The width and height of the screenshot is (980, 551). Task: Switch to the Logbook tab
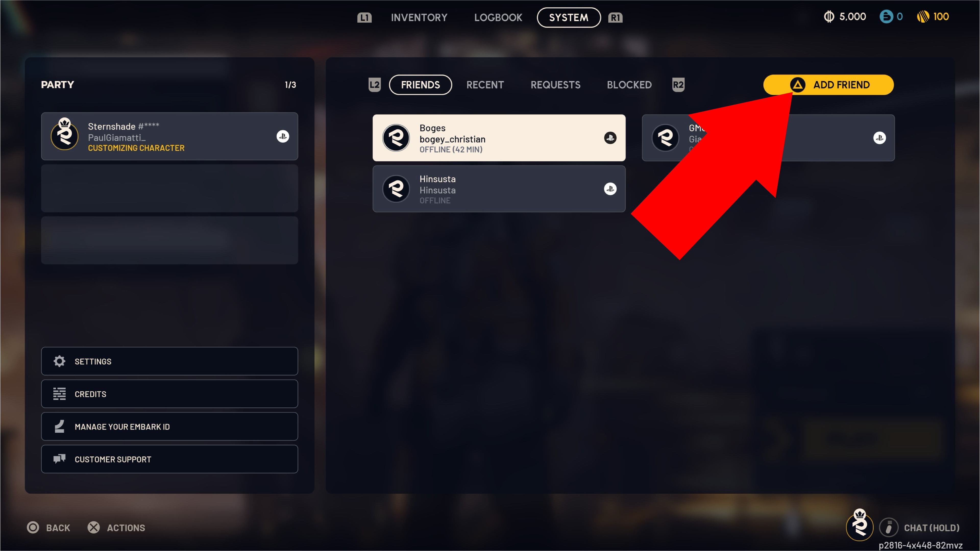(498, 18)
